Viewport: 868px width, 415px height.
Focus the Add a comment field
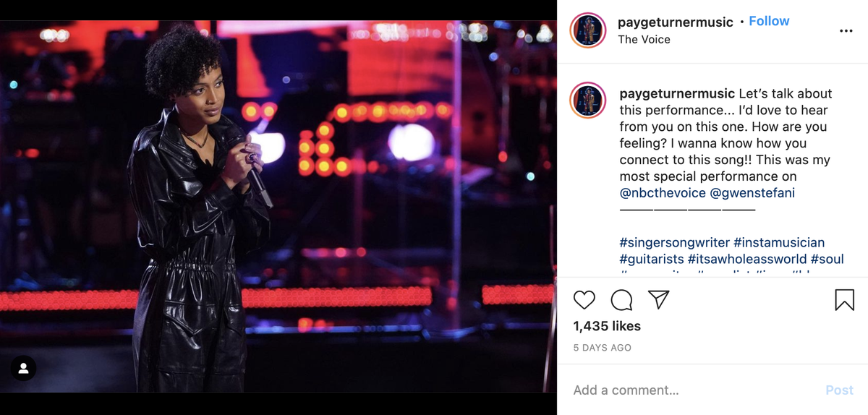click(694, 390)
